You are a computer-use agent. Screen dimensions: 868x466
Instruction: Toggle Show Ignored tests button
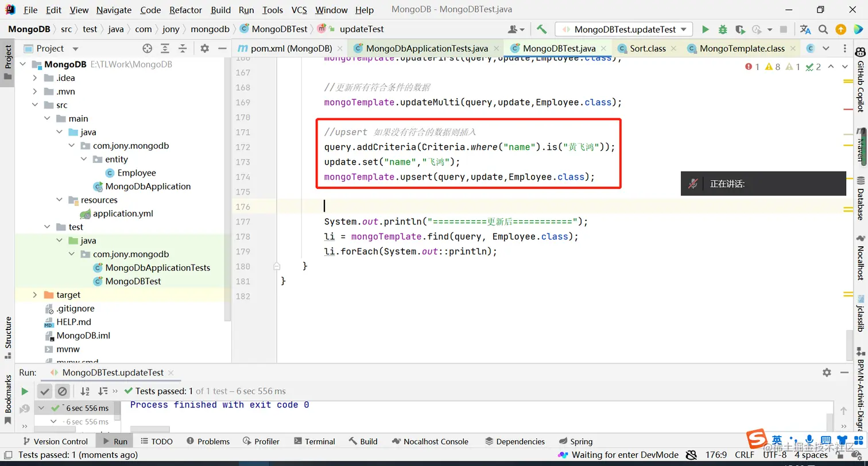tap(62, 391)
